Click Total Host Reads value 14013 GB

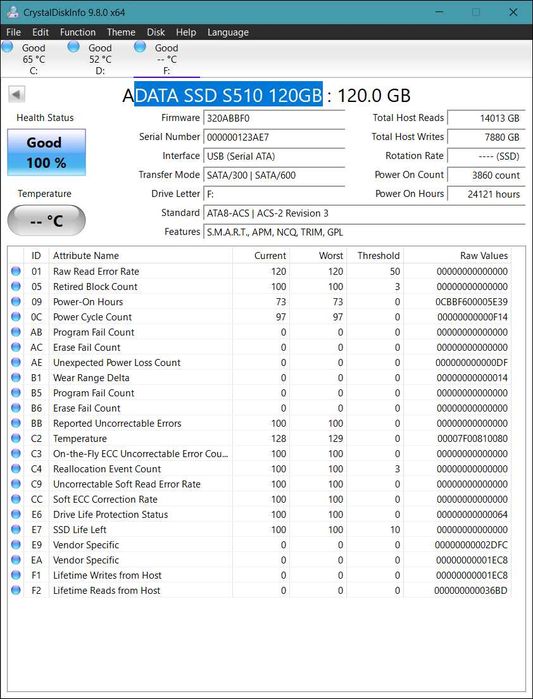pyautogui.click(x=486, y=119)
